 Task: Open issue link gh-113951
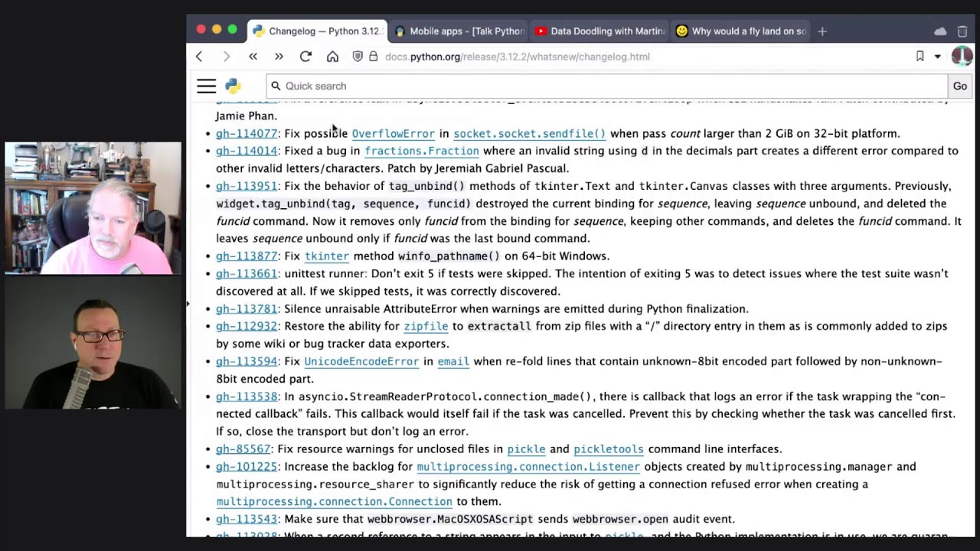point(247,186)
